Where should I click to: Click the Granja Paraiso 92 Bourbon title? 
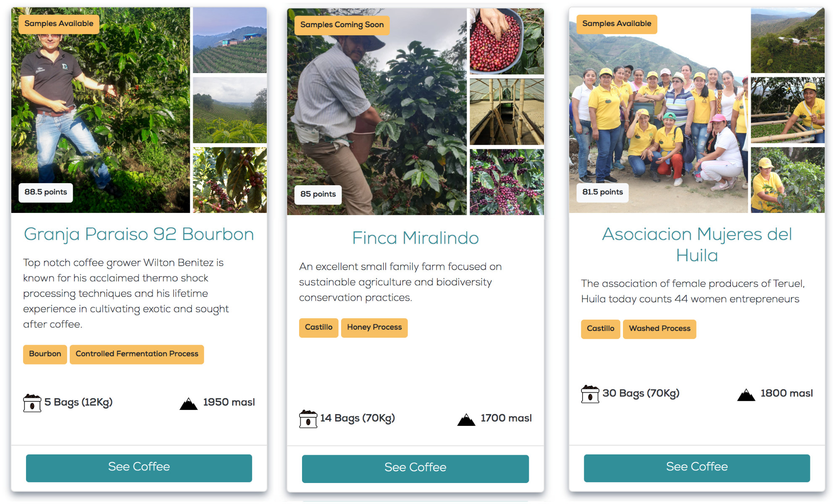[139, 234]
